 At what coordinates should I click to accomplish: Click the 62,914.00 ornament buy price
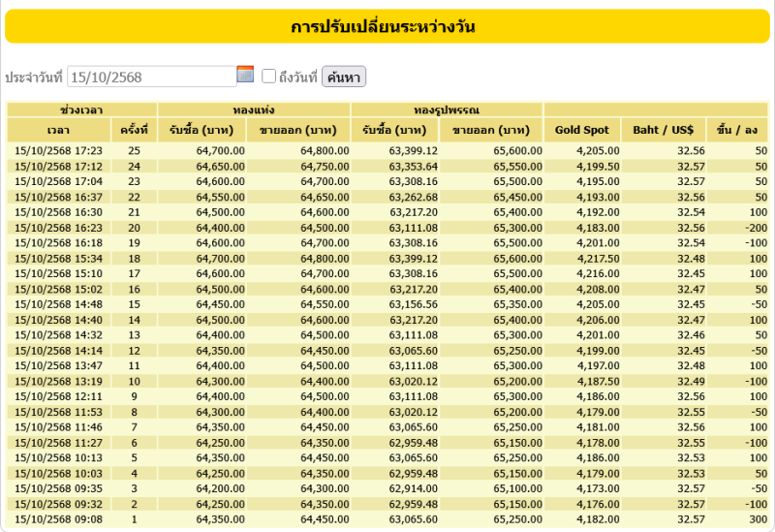coord(414,489)
